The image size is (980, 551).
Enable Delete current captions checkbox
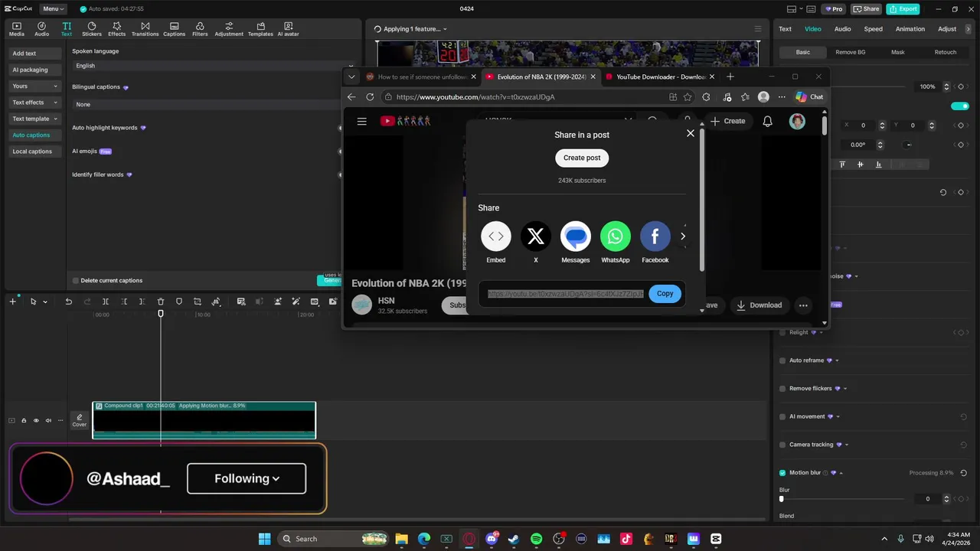(75, 281)
